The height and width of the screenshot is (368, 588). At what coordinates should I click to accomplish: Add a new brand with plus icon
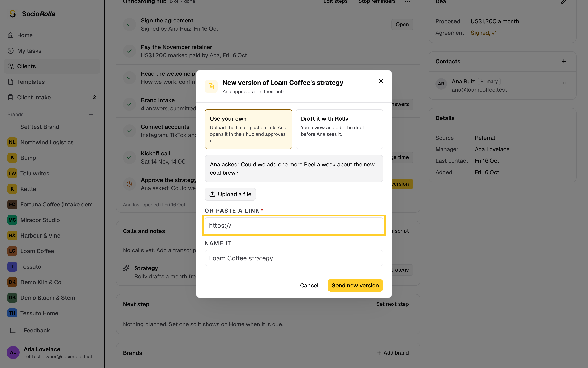click(x=91, y=114)
